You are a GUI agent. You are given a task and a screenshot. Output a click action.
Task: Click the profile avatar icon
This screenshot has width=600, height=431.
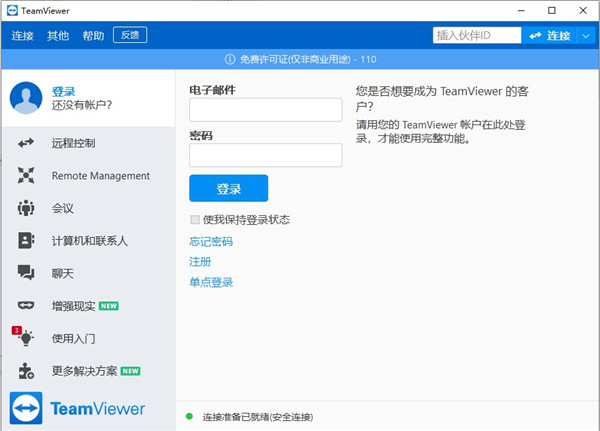pyautogui.click(x=26, y=98)
